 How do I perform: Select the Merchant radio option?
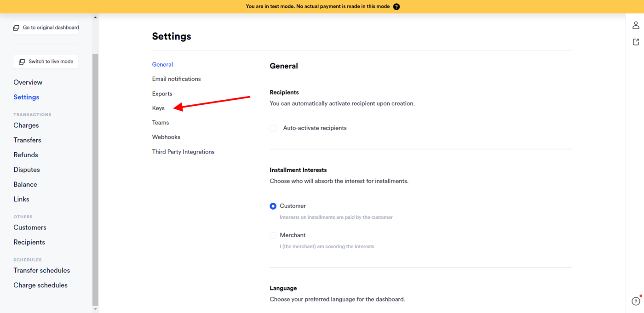coord(273,235)
